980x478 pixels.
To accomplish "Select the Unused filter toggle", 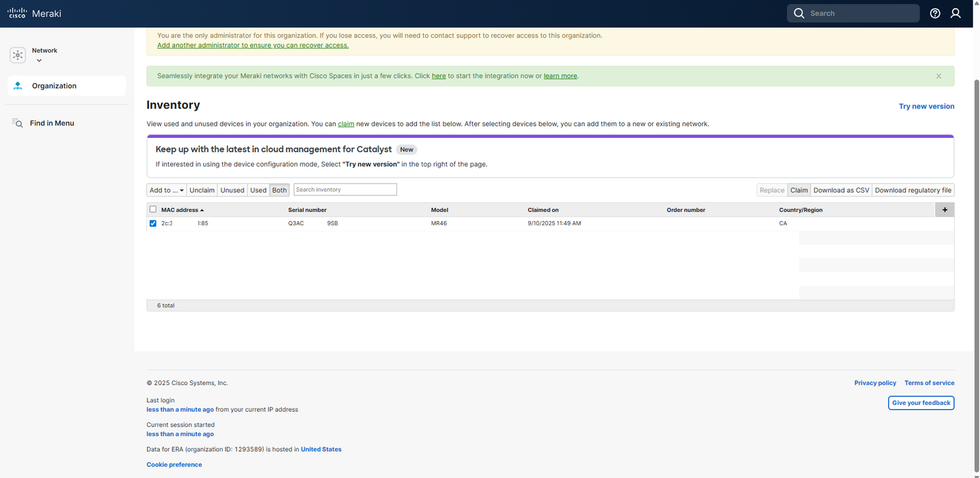I will [232, 190].
